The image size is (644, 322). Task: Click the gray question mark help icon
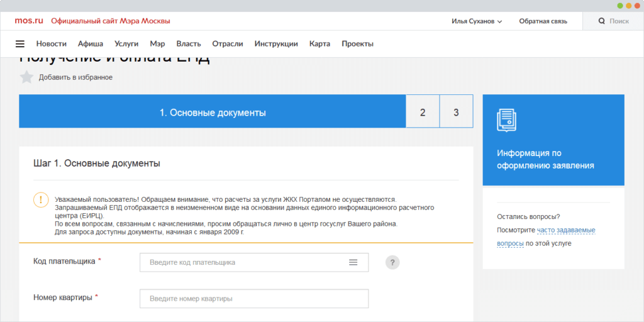392,262
